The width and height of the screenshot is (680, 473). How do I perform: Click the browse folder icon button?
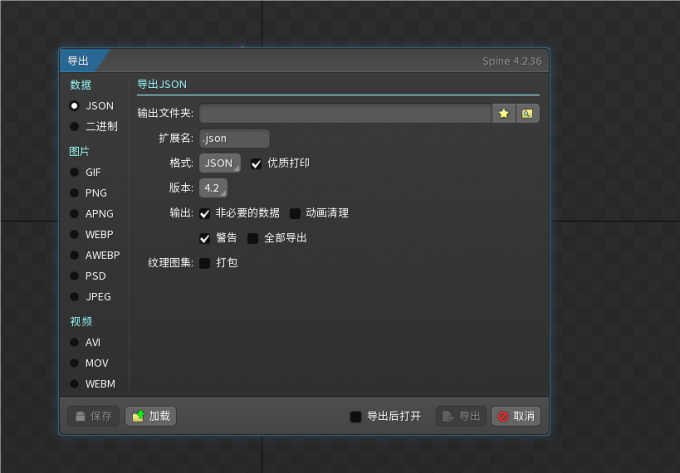tap(527, 113)
